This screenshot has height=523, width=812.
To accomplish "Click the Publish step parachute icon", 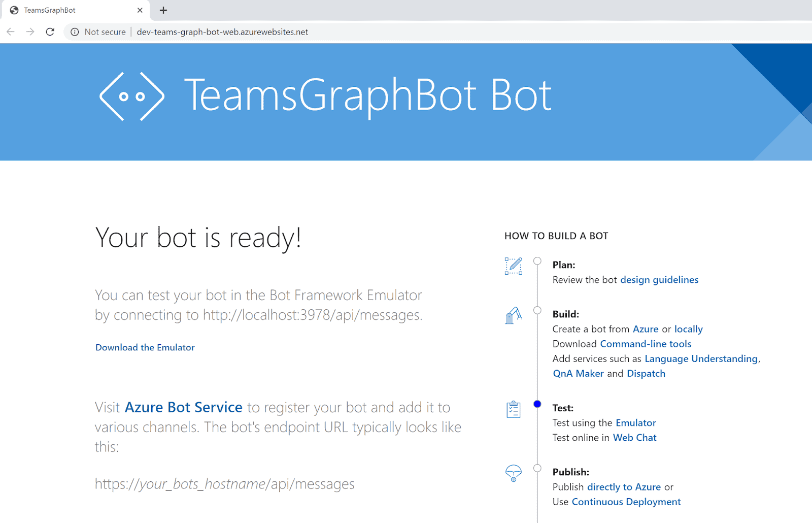I will pos(513,473).
